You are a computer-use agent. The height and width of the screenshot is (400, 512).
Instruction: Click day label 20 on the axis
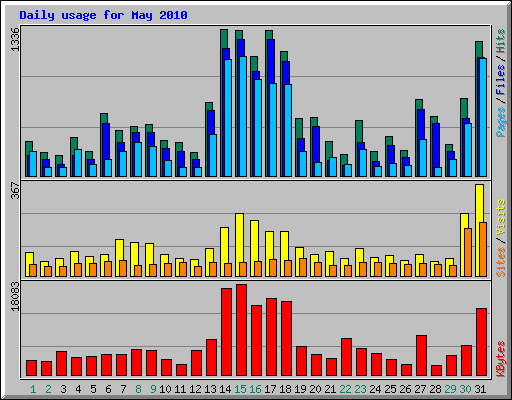click(x=315, y=389)
